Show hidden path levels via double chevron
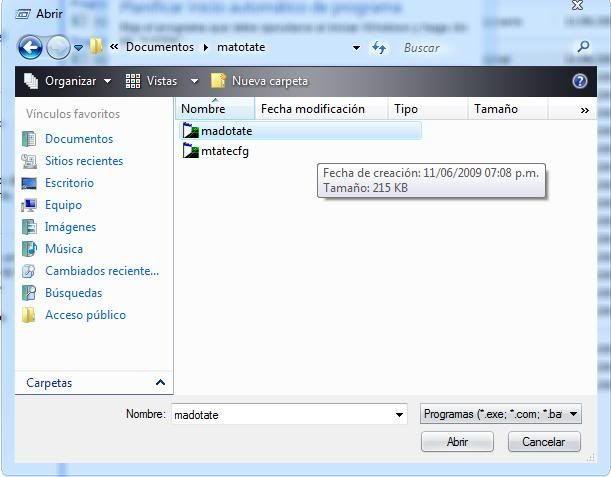The width and height of the screenshot is (611, 477). [114, 47]
